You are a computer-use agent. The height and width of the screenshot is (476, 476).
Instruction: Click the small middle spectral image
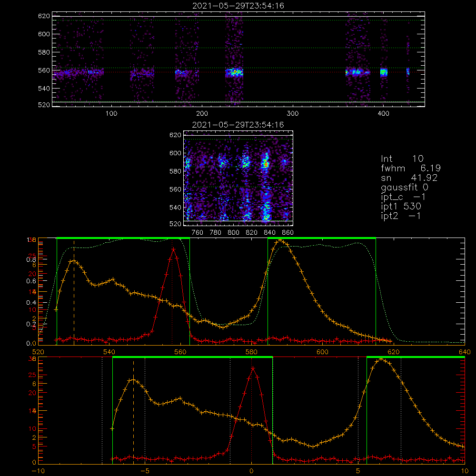238,178
